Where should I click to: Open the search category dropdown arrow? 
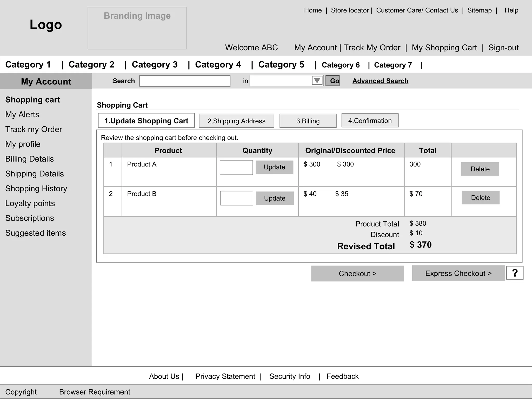[317, 81]
